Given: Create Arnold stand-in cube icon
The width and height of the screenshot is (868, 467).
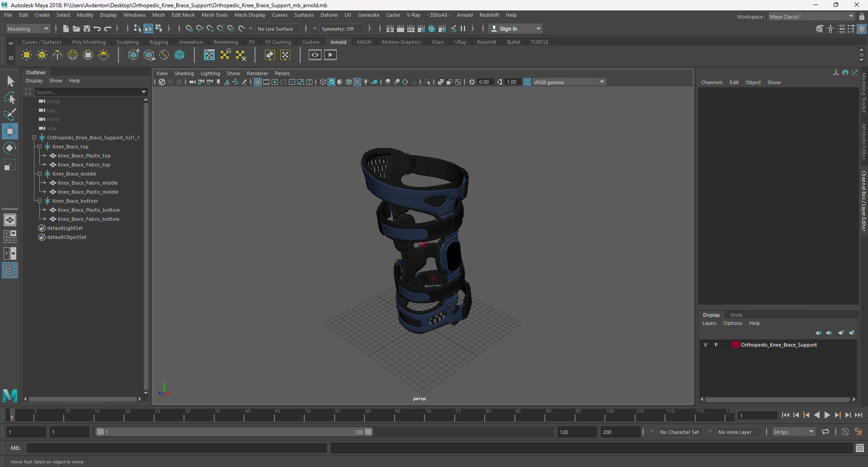Looking at the screenshot, I should coord(133,55).
